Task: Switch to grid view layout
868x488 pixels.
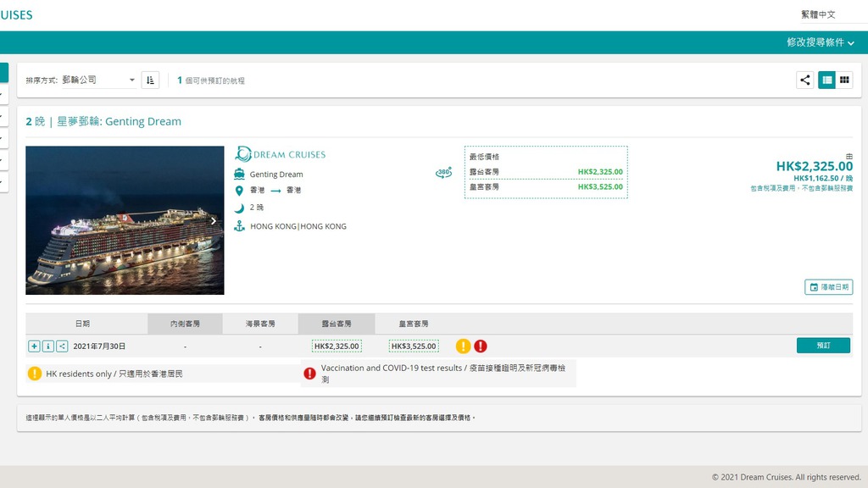Action: click(844, 80)
